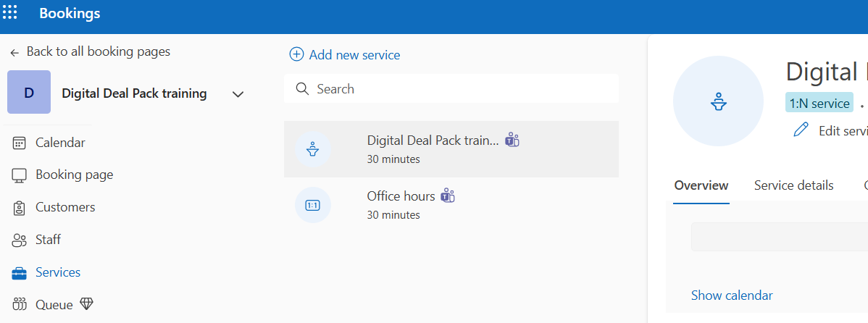Click the Customers badge icon
The image size is (868, 323).
[x=20, y=208]
